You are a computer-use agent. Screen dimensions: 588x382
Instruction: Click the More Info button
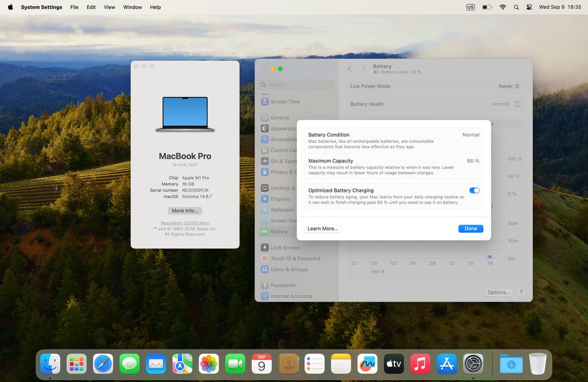[185, 210]
